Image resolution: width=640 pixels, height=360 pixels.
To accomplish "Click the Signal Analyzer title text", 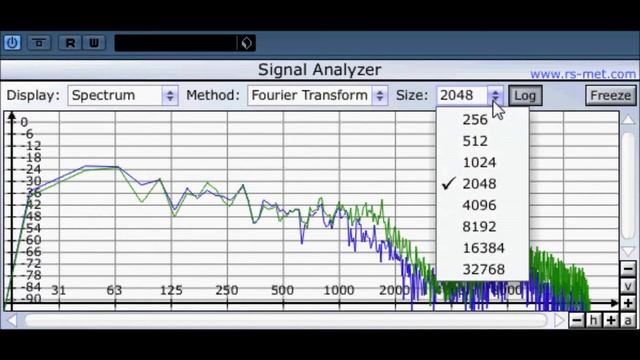I will 320,70.
